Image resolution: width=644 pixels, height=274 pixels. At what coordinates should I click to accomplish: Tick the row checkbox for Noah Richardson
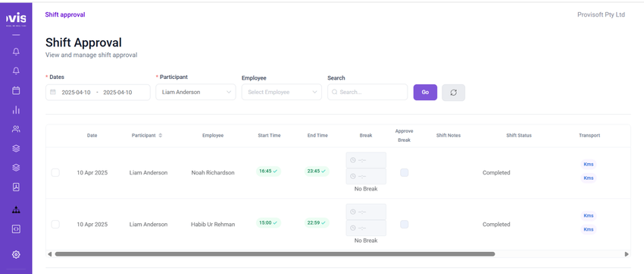[55, 173]
